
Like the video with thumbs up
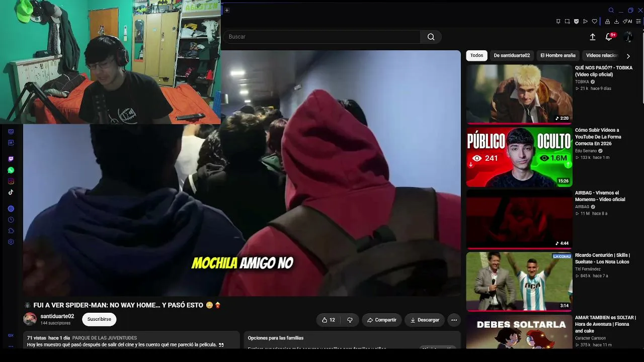point(328,320)
